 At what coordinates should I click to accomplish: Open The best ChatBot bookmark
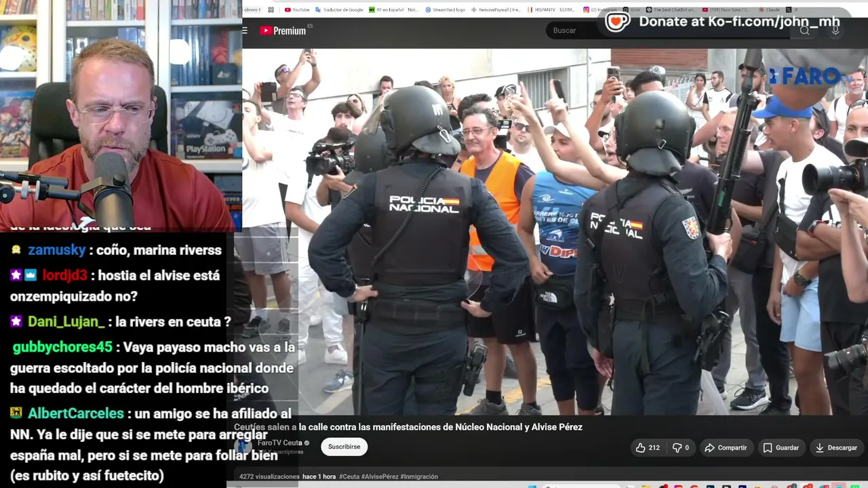(671, 9)
